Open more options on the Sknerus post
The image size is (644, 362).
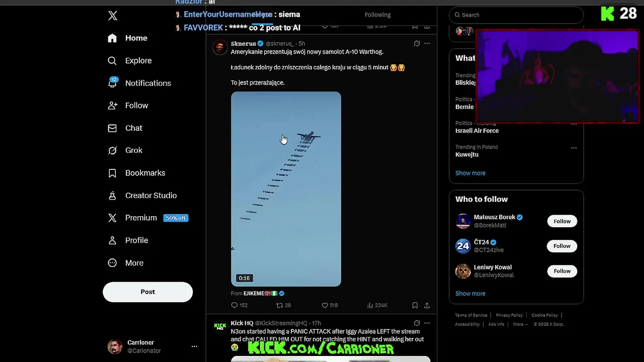tap(427, 44)
